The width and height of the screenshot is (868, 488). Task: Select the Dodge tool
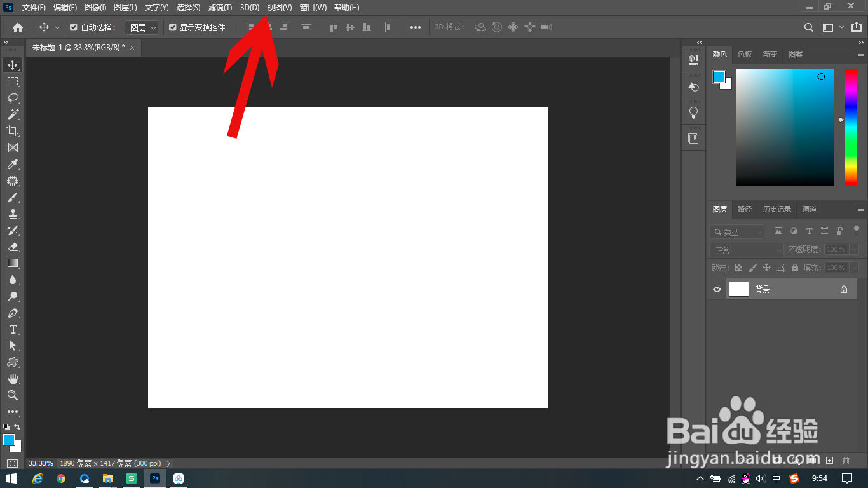[13, 296]
